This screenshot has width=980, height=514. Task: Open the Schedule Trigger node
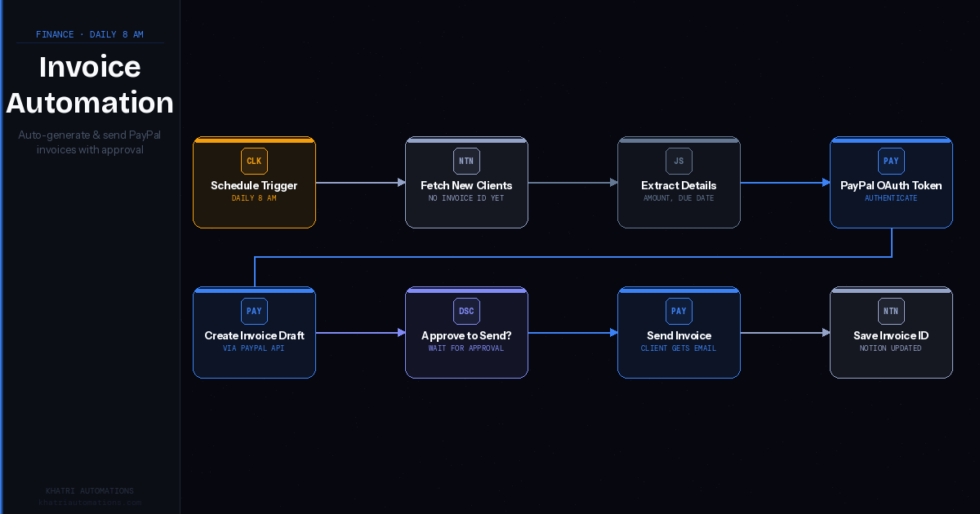(x=254, y=186)
